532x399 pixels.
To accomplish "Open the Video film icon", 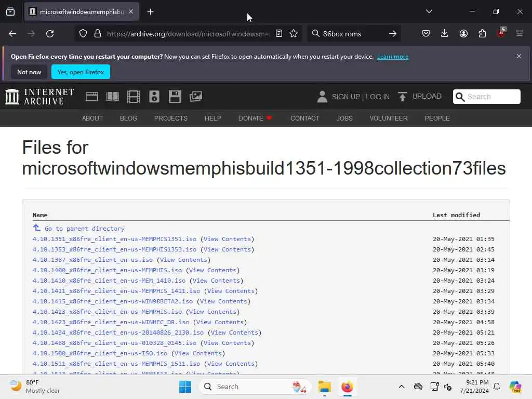I will click(134, 97).
